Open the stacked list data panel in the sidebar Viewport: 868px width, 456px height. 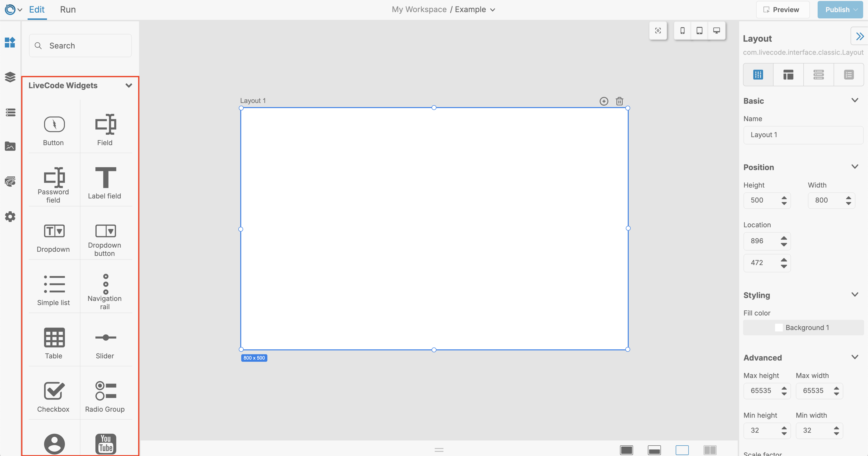(10, 112)
